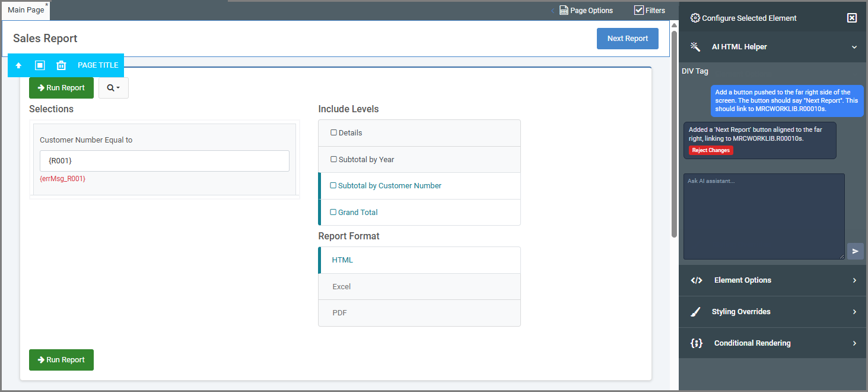Click the up arrow select-parent icon
Image resolution: width=868 pixels, height=392 pixels.
tap(18, 65)
